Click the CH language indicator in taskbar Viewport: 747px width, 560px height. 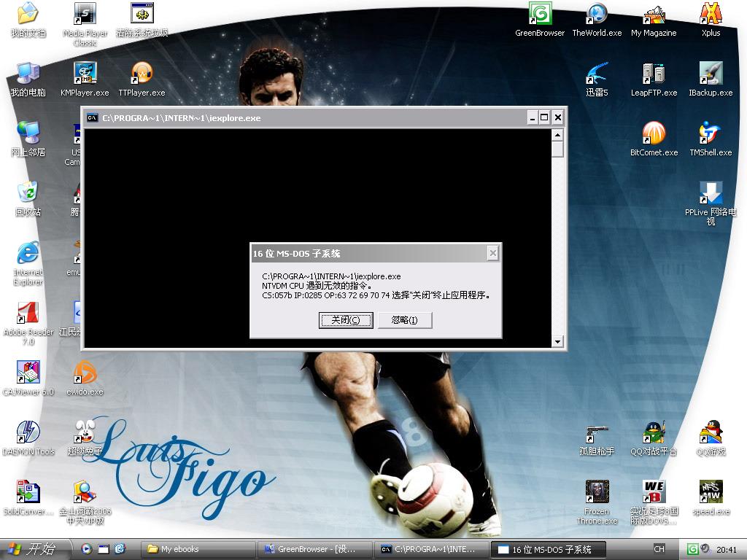pyautogui.click(x=659, y=549)
